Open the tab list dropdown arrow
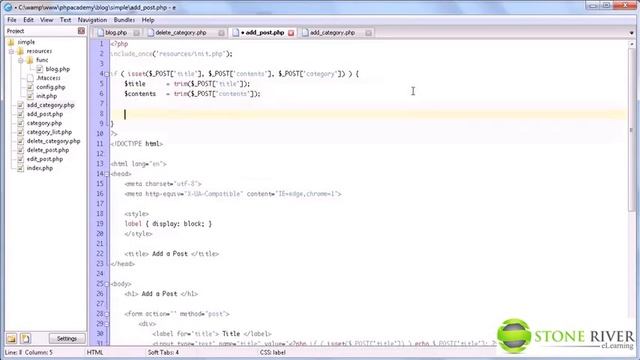 click(x=631, y=33)
